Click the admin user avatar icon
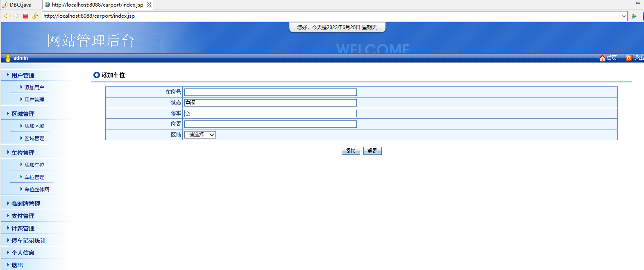The height and width of the screenshot is (270, 644). tap(8, 58)
